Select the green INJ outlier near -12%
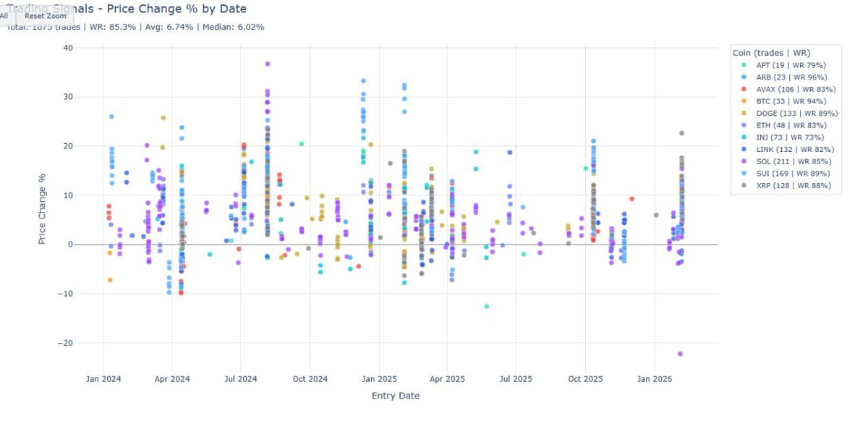This screenshot has height=421, width=868. [x=487, y=306]
